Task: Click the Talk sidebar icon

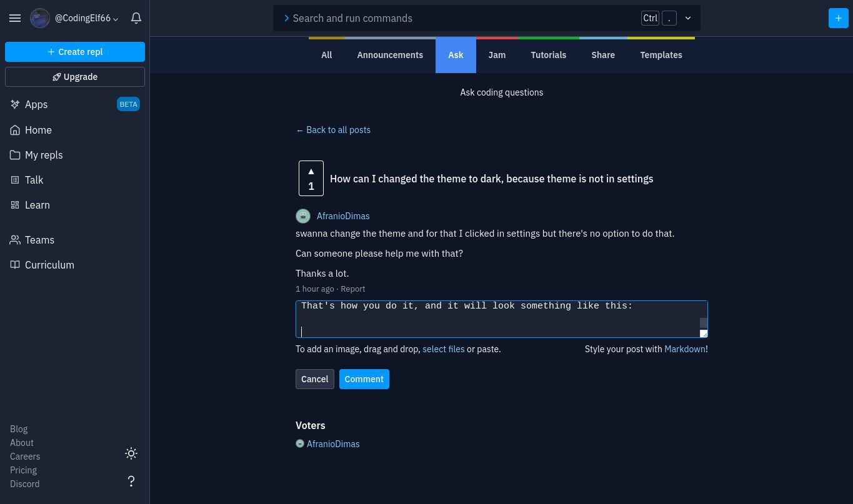Action: click(x=15, y=180)
